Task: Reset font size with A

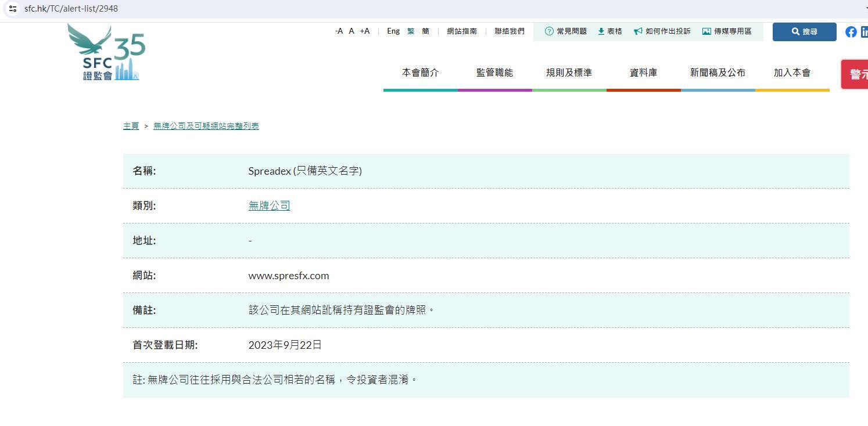Action: coord(351,31)
